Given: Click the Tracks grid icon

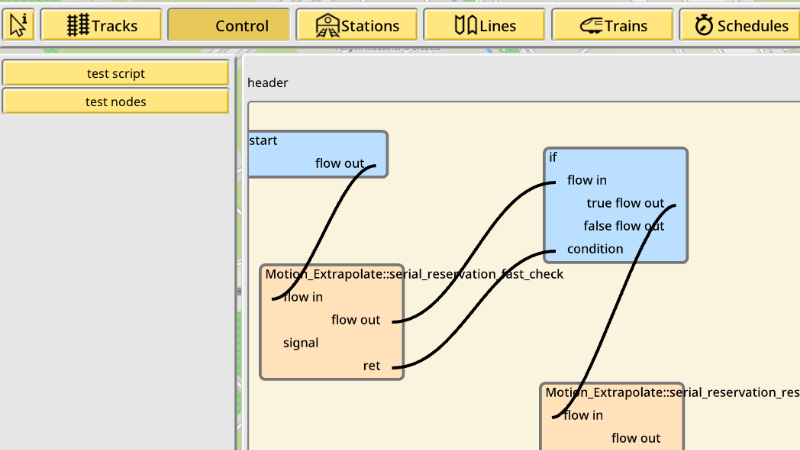Looking at the screenshot, I should [78, 25].
